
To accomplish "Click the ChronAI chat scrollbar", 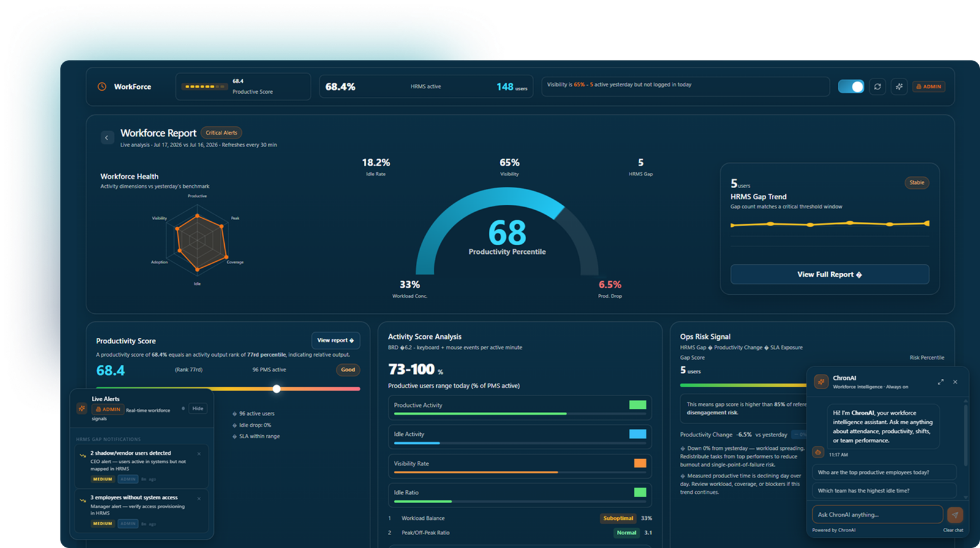I will (966, 435).
